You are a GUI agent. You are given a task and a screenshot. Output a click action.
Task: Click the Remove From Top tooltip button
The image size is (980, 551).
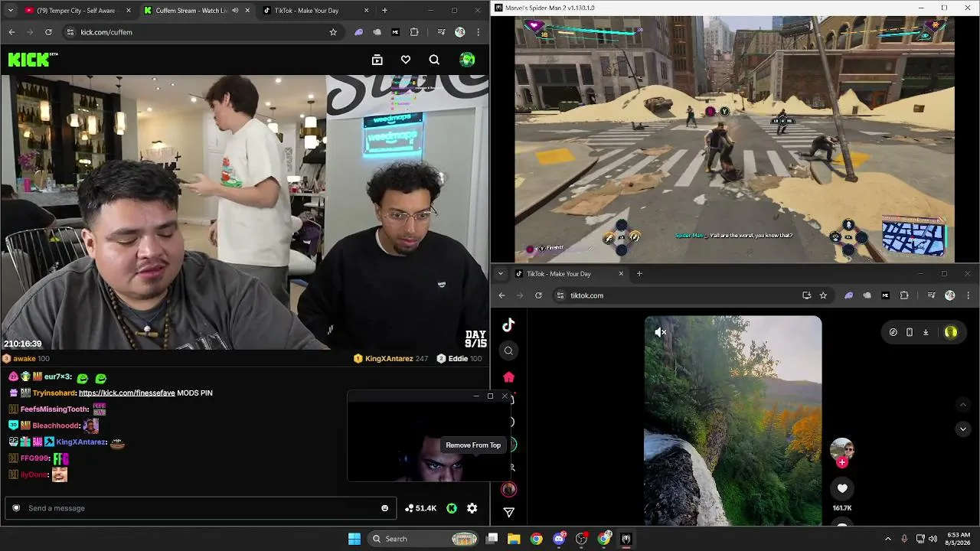point(473,445)
